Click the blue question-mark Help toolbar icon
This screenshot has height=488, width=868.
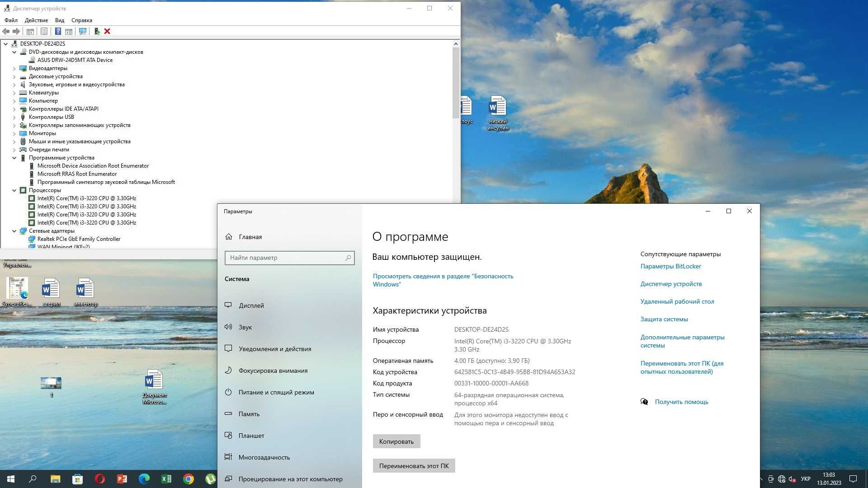[58, 31]
